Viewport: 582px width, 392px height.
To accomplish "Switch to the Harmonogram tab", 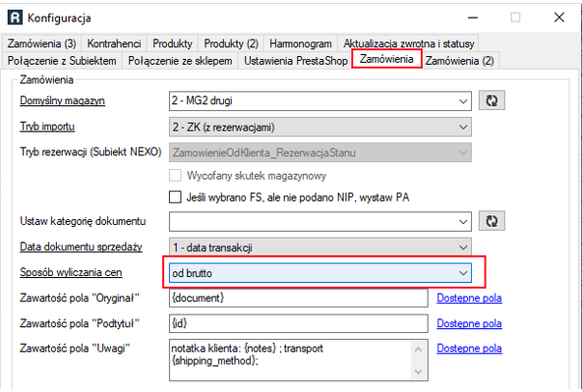I will [301, 44].
